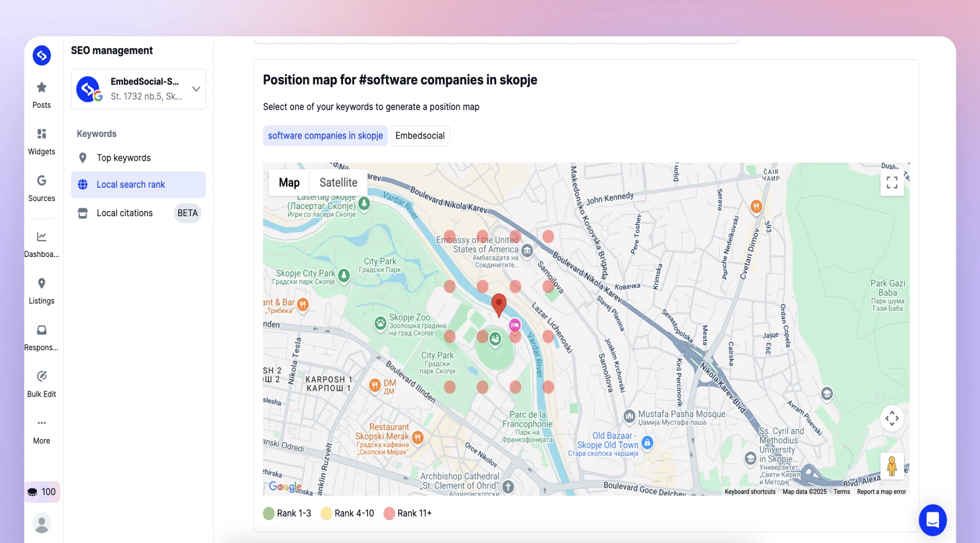Open Responses inbox in the sidebar
Viewport: 980px width, 543px height.
tap(41, 337)
